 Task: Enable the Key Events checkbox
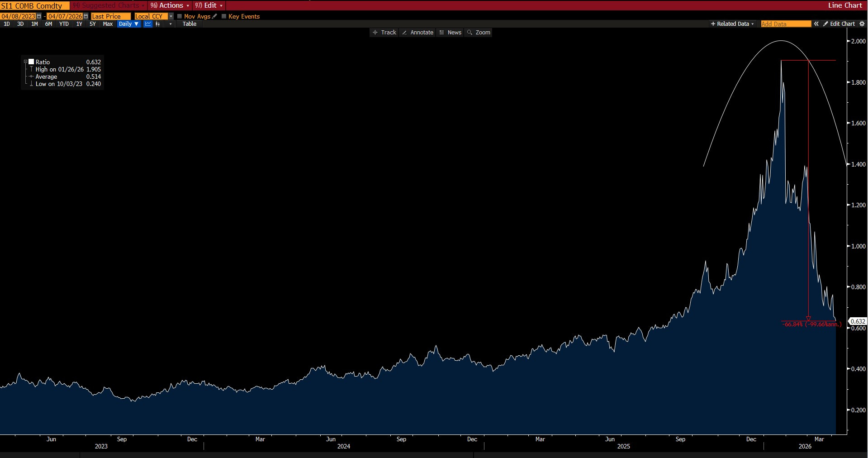pyautogui.click(x=224, y=16)
